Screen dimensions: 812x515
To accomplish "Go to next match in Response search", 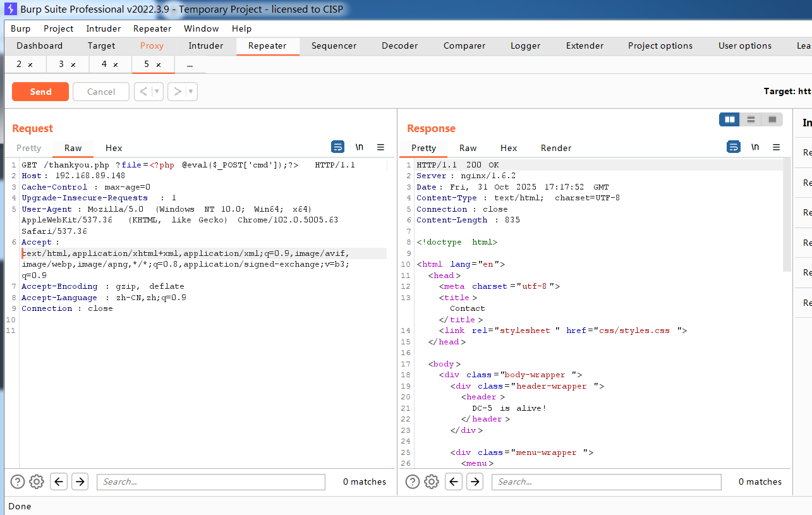I will [475, 482].
